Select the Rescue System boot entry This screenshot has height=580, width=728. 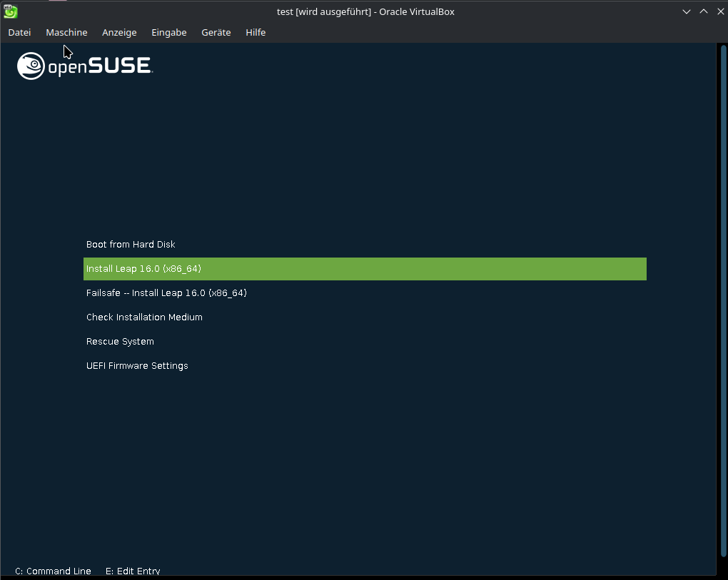pyautogui.click(x=120, y=342)
